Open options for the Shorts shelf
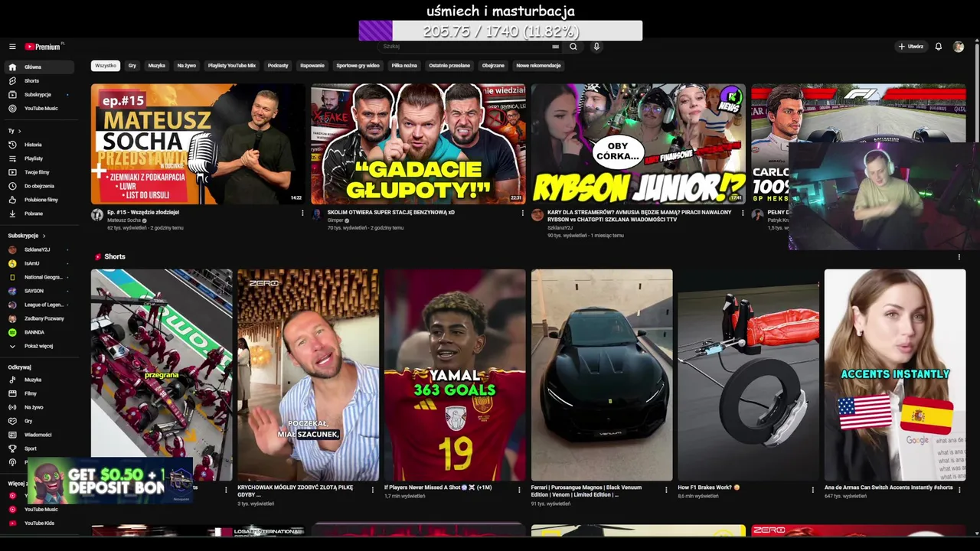This screenshot has width=980, height=551. click(959, 257)
